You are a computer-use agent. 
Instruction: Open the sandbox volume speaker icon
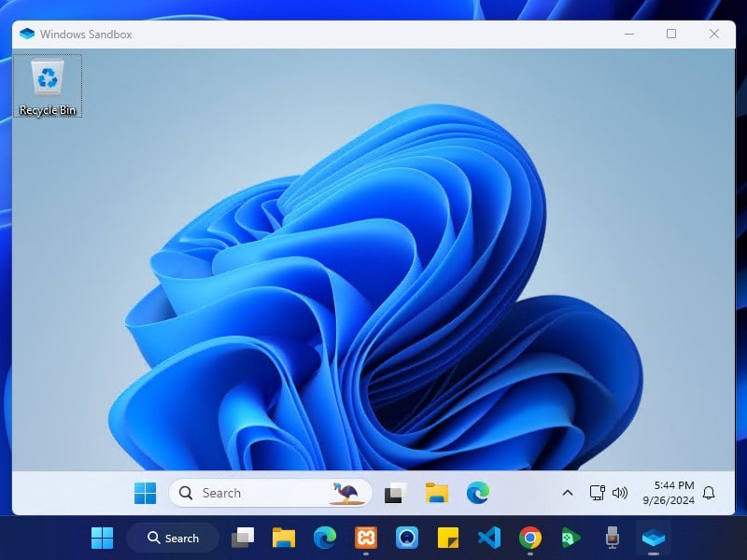coord(620,493)
